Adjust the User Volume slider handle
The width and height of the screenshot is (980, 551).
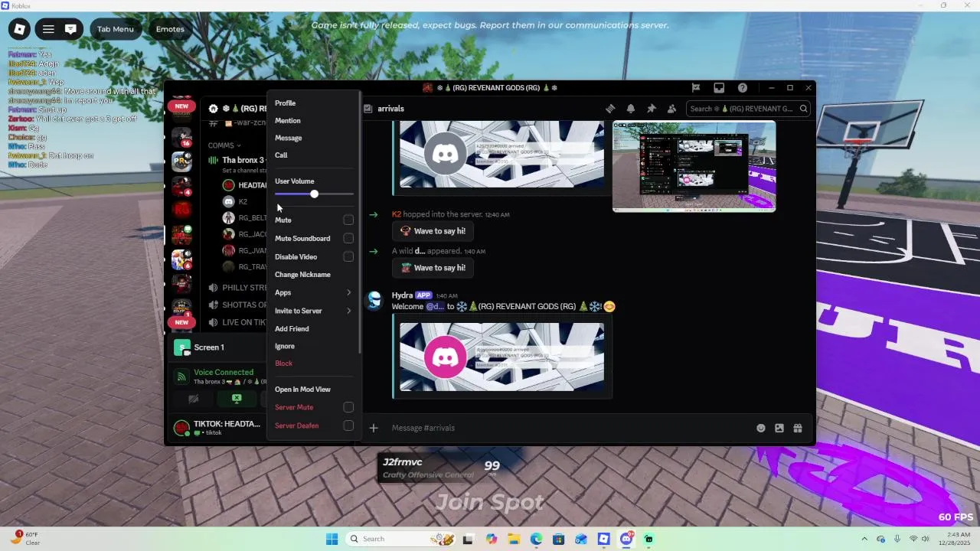click(314, 194)
